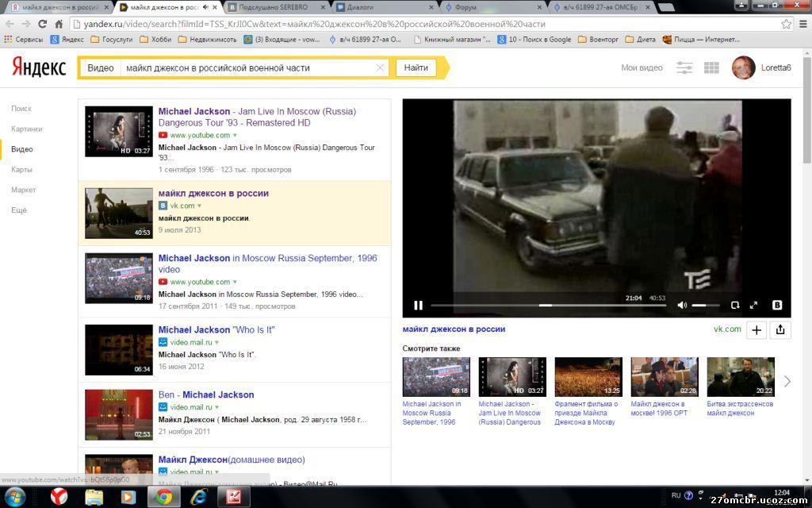Open the video search filters icon

(684, 68)
